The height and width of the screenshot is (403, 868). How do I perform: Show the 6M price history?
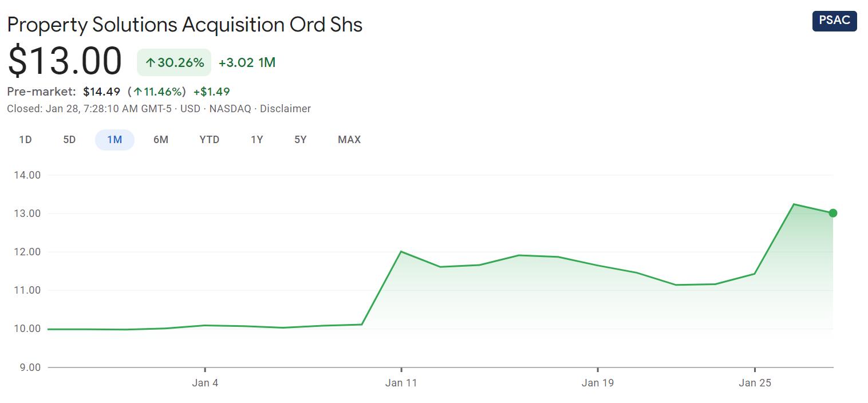click(161, 140)
